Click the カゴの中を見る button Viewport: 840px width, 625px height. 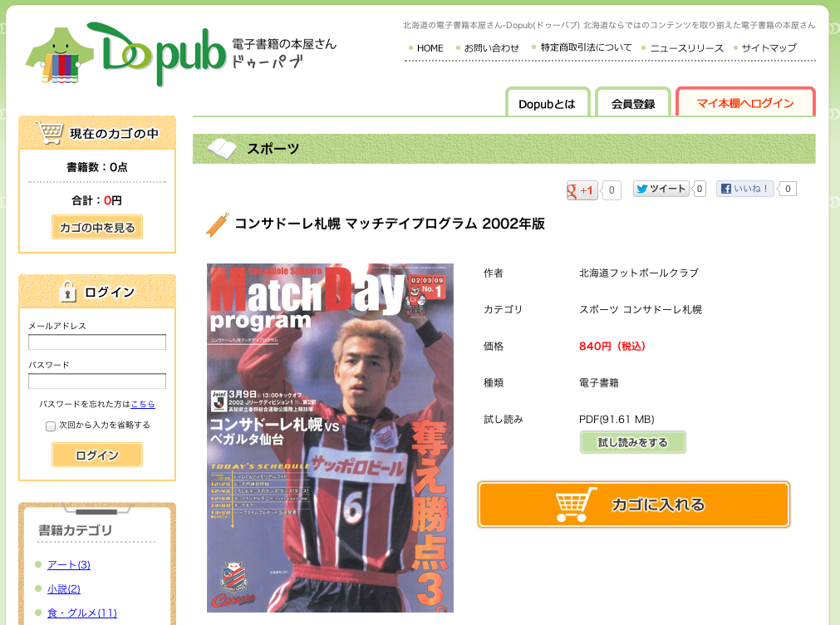(x=97, y=227)
